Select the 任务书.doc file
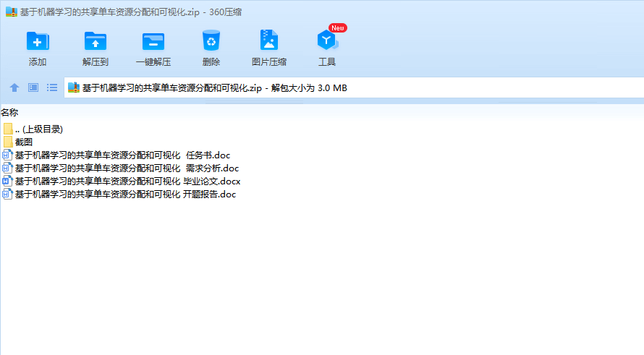The height and width of the screenshot is (355, 644). click(x=116, y=155)
